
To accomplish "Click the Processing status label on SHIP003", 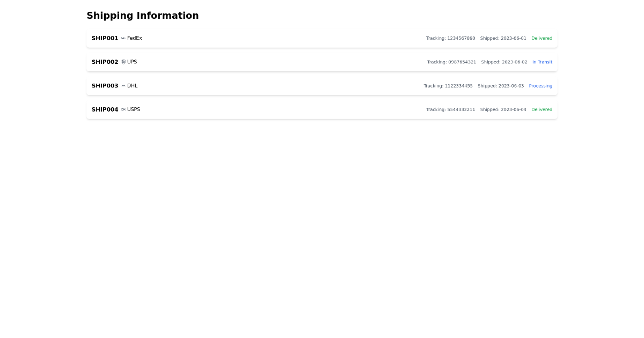I will [540, 85].
